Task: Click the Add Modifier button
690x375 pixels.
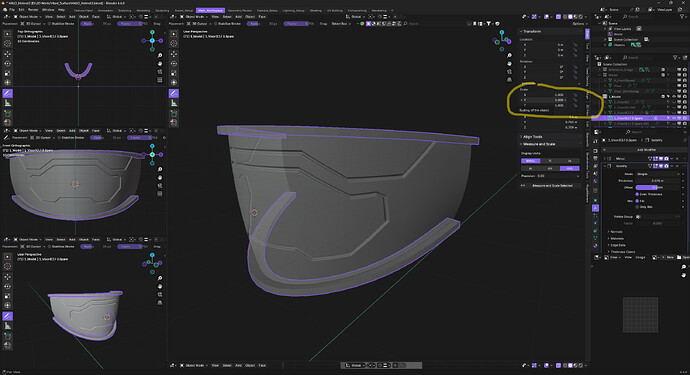Action: (x=645, y=150)
